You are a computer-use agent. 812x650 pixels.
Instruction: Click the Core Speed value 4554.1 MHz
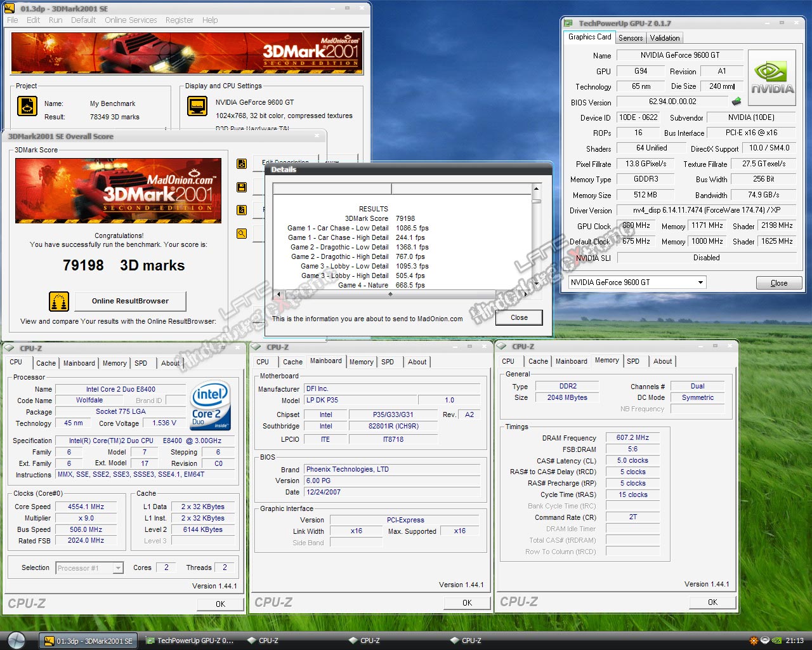(x=86, y=507)
